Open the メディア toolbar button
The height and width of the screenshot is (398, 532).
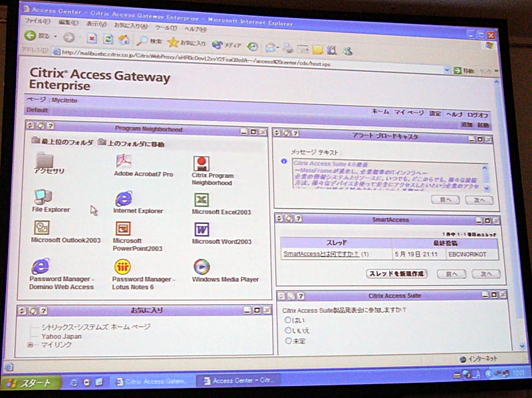click(x=226, y=45)
